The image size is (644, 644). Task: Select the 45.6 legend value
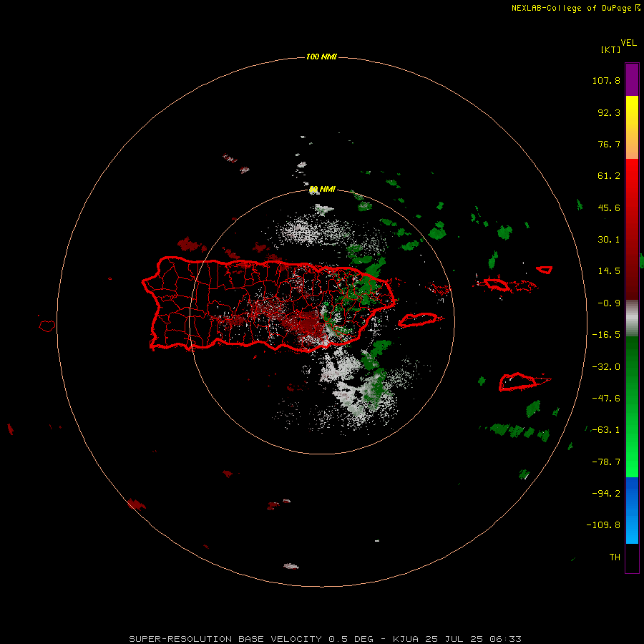(x=609, y=208)
